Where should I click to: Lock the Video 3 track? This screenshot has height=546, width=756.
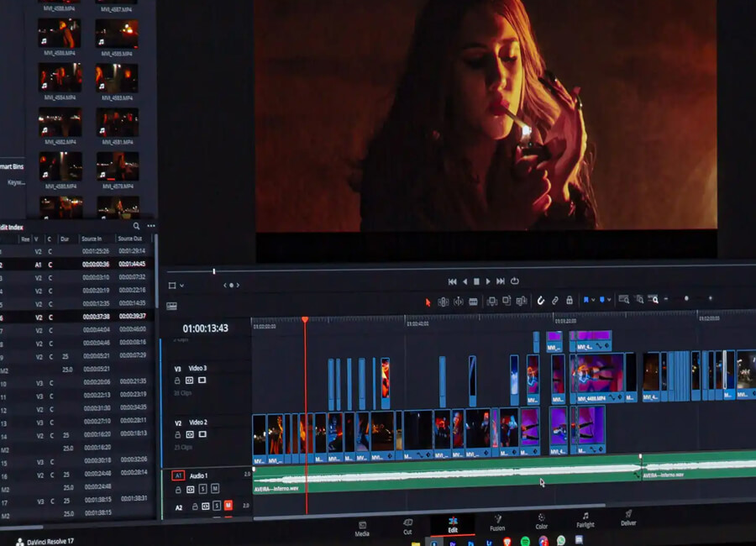point(177,381)
